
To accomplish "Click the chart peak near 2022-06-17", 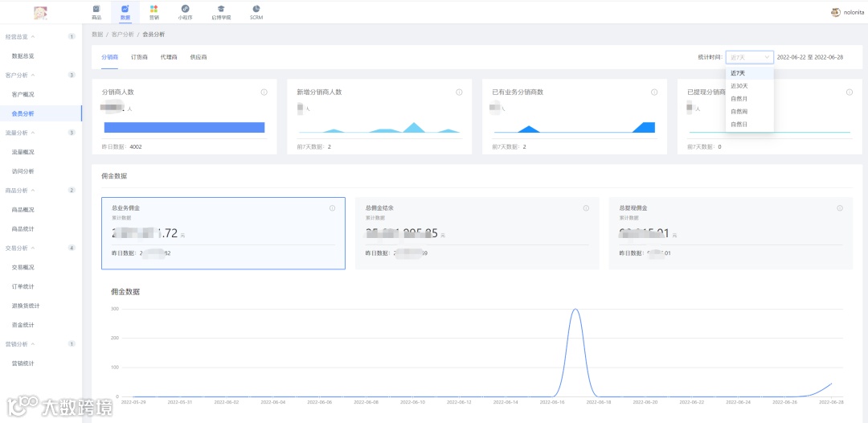I will pos(575,310).
